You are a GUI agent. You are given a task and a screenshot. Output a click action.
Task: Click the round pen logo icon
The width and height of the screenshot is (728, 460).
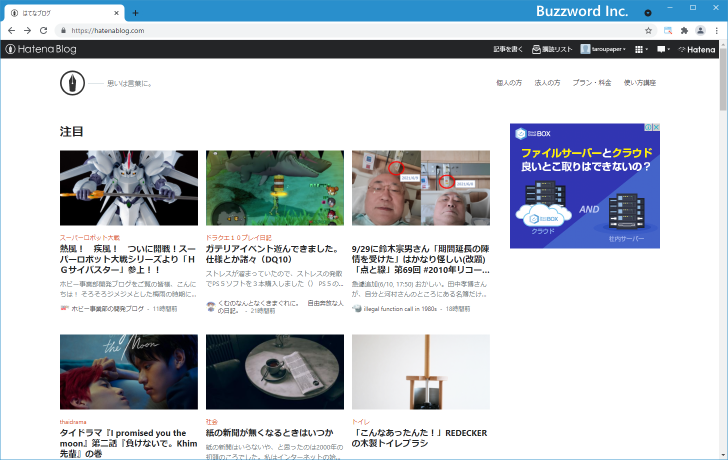point(72,84)
